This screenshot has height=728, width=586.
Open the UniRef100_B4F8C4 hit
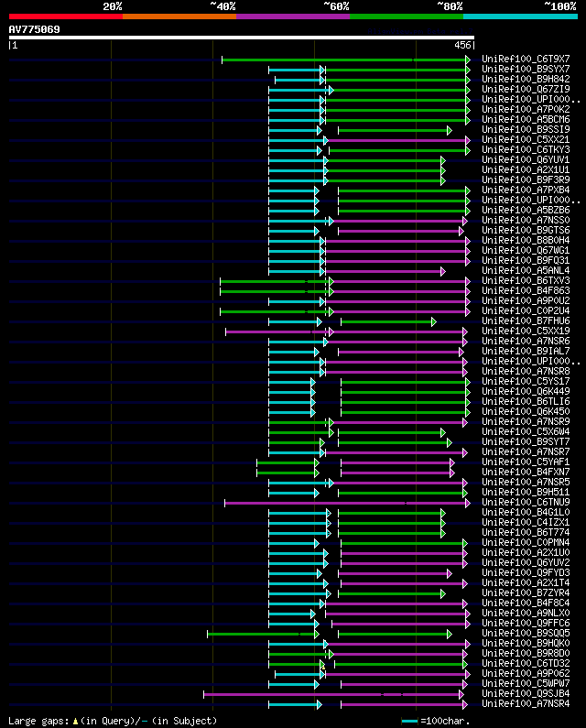coord(526,603)
